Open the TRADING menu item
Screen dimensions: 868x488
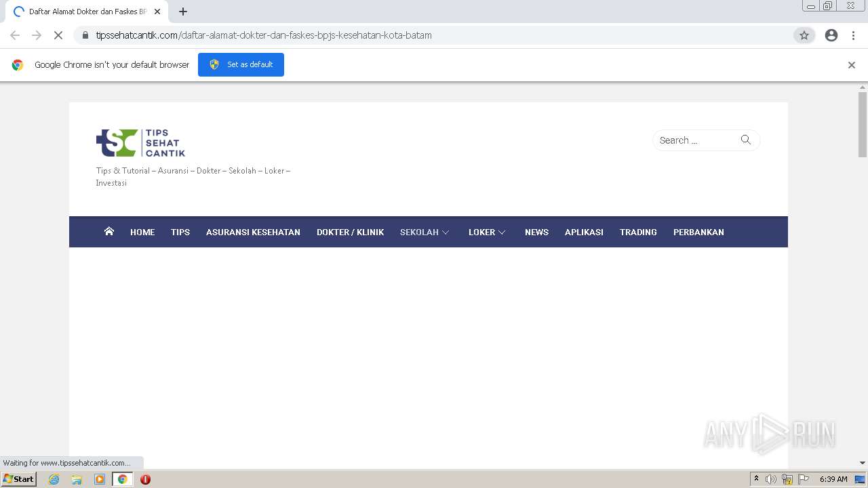(638, 232)
